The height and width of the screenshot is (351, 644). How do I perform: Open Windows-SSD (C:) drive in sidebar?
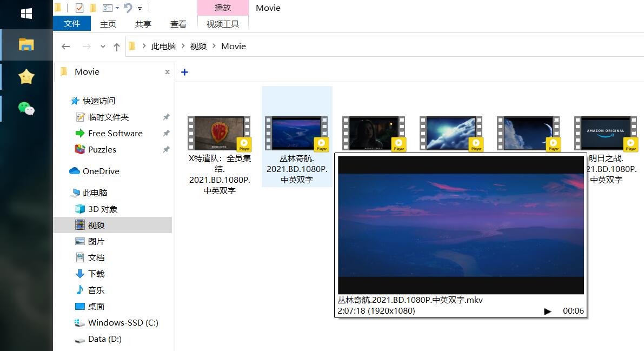pos(123,323)
